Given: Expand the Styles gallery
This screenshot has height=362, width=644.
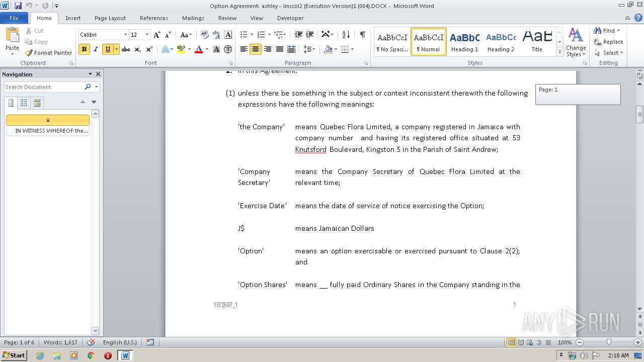Looking at the screenshot, I should (559, 52).
